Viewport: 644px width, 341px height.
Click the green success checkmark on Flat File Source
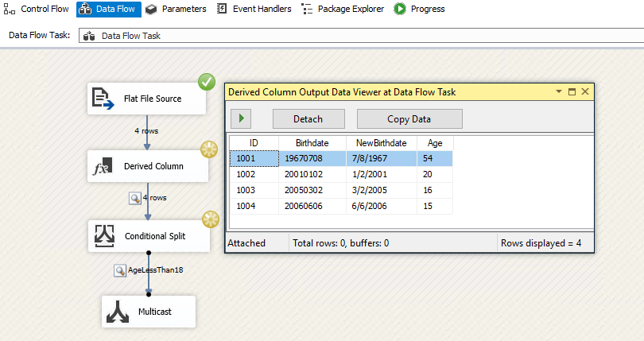click(207, 82)
